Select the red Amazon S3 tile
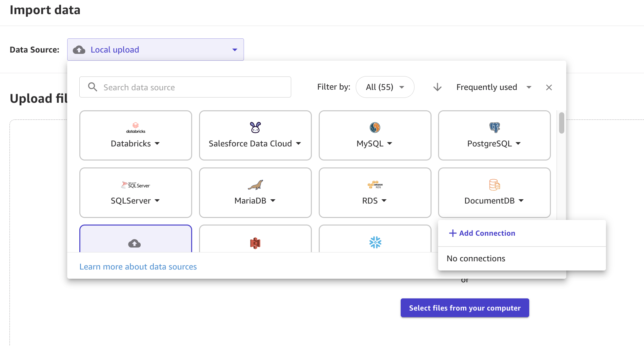 [x=255, y=239]
